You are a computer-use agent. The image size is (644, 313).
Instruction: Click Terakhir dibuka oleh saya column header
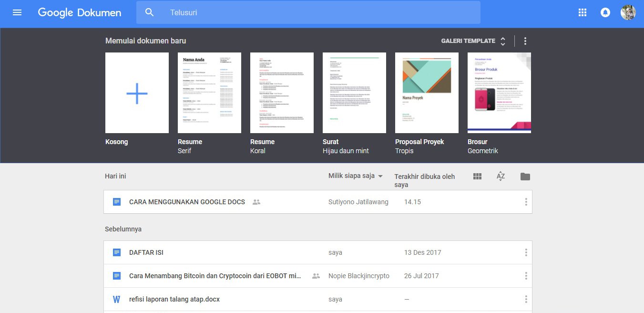(425, 180)
